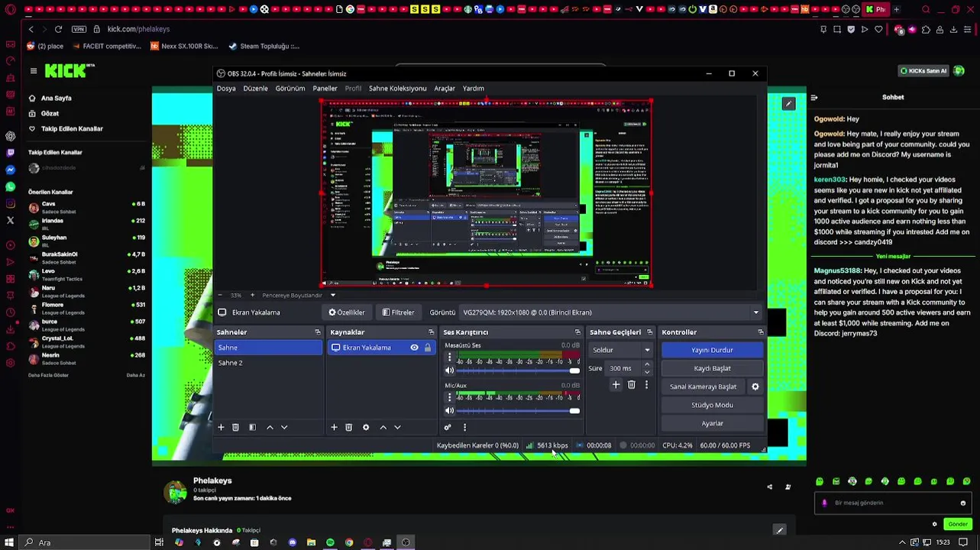Image resolution: width=980 pixels, height=550 pixels.
Task: Open the Dosya menu in OBS
Action: coord(226,89)
